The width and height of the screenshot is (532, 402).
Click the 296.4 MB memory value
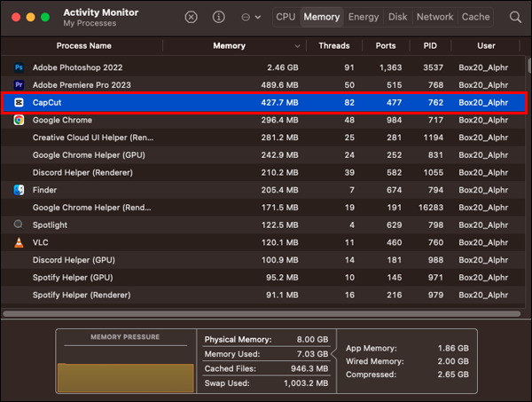279,120
